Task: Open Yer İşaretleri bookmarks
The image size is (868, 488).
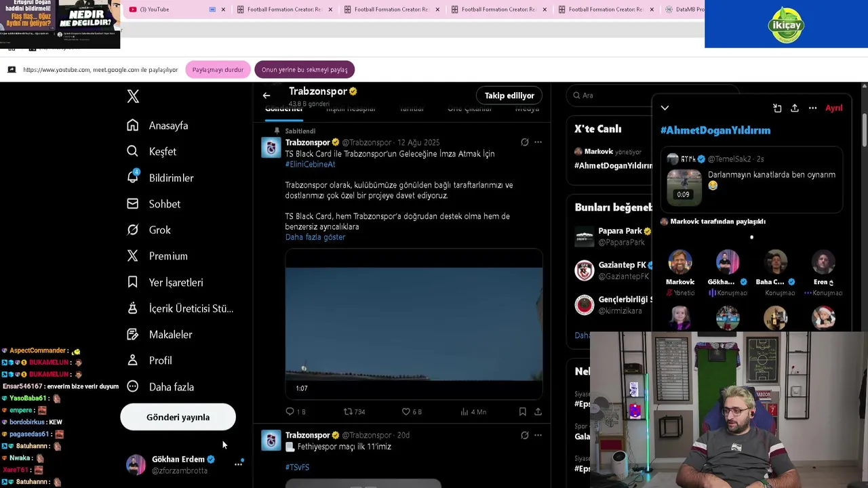Action: 165,282
